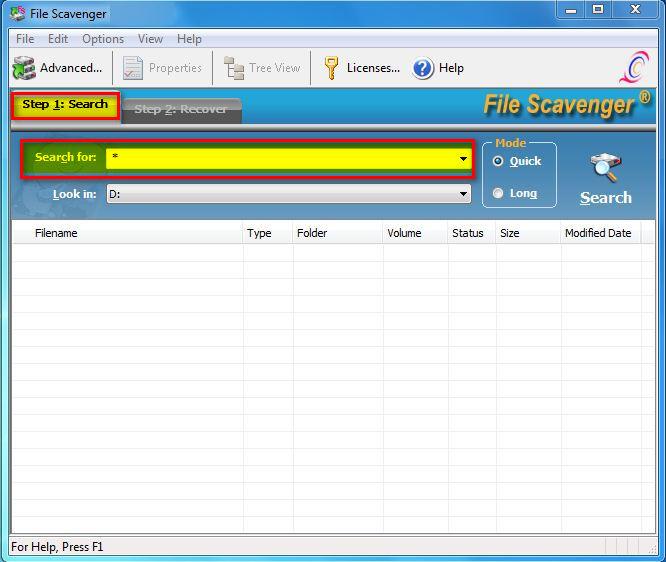Open the Advanced options icon
This screenshot has width=666, height=562.
coord(24,68)
